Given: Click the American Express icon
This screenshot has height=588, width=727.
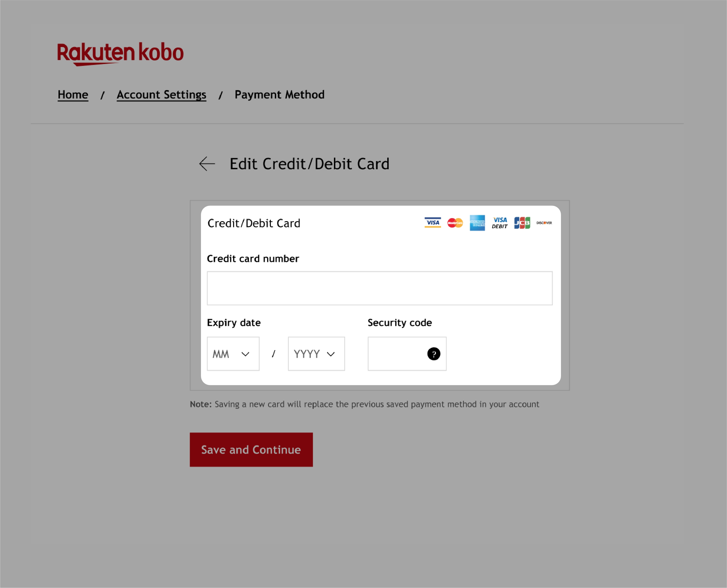Looking at the screenshot, I should click(x=478, y=223).
